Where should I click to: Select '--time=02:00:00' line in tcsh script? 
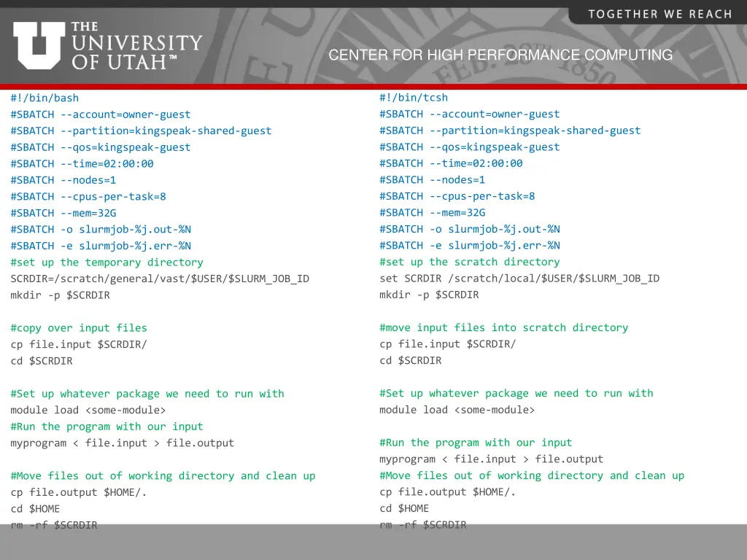click(451, 163)
